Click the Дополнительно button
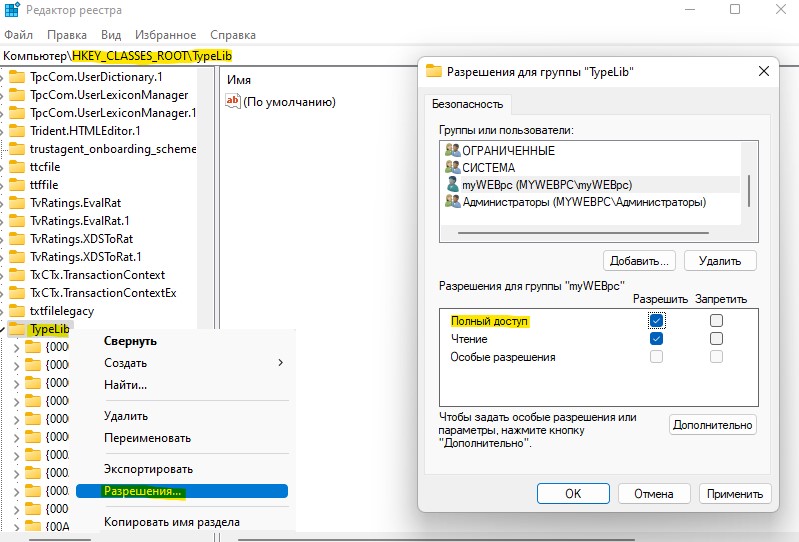799x542 pixels. pos(712,425)
